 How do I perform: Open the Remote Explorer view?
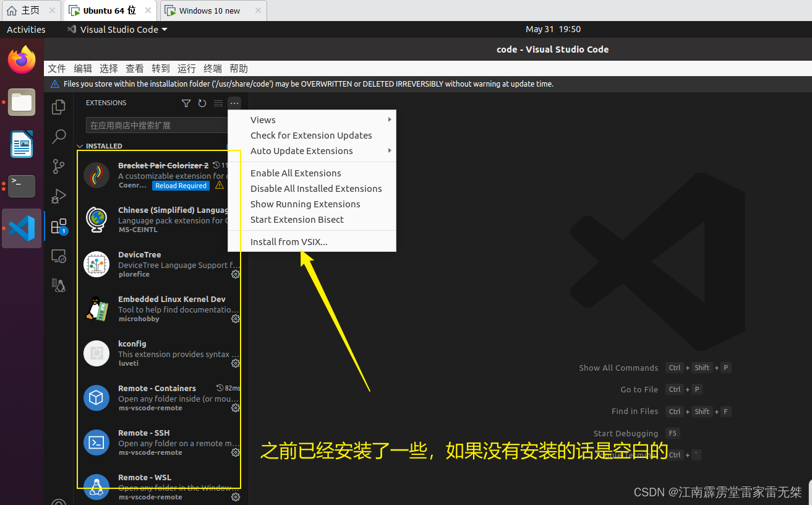click(x=59, y=256)
